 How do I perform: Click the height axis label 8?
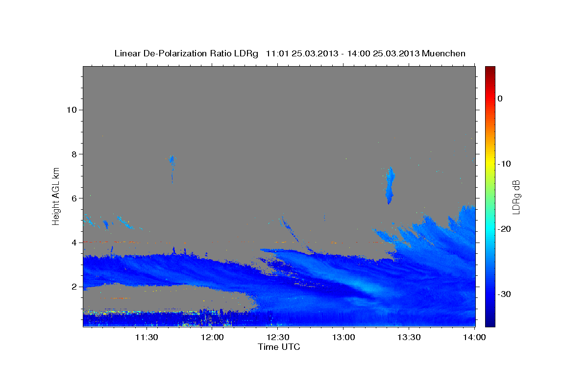click(74, 154)
